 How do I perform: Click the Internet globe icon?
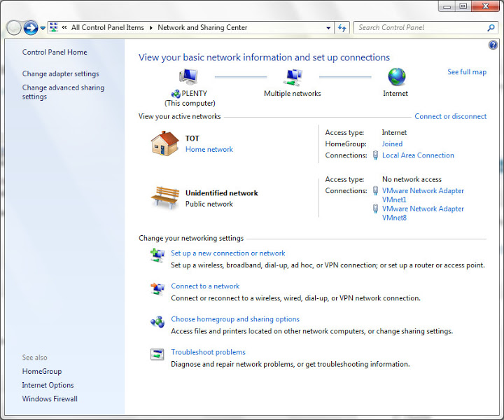coord(397,77)
